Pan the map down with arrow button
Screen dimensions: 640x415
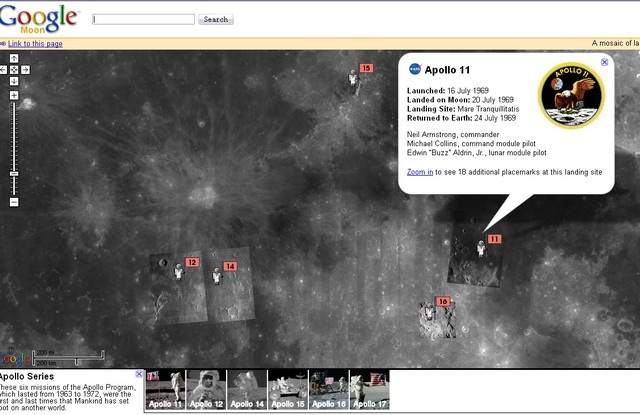14,81
